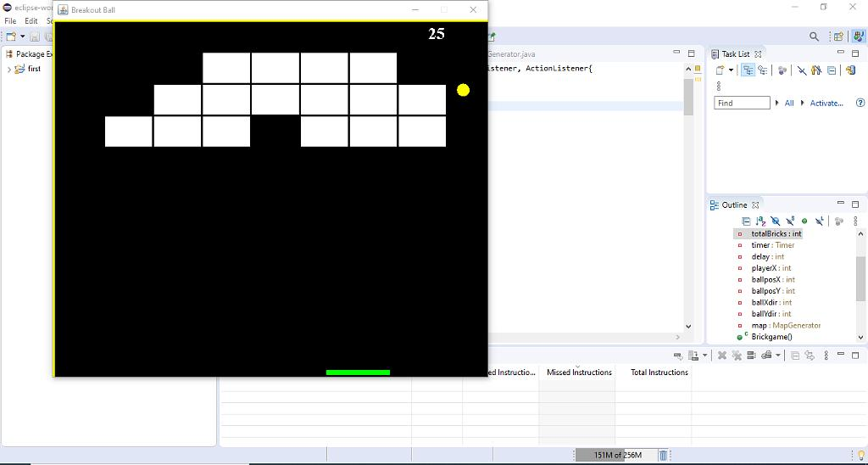The height and width of the screenshot is (465, 868).
Task: Click the 'Total Instructions' column header
Action: pos(659,373)
